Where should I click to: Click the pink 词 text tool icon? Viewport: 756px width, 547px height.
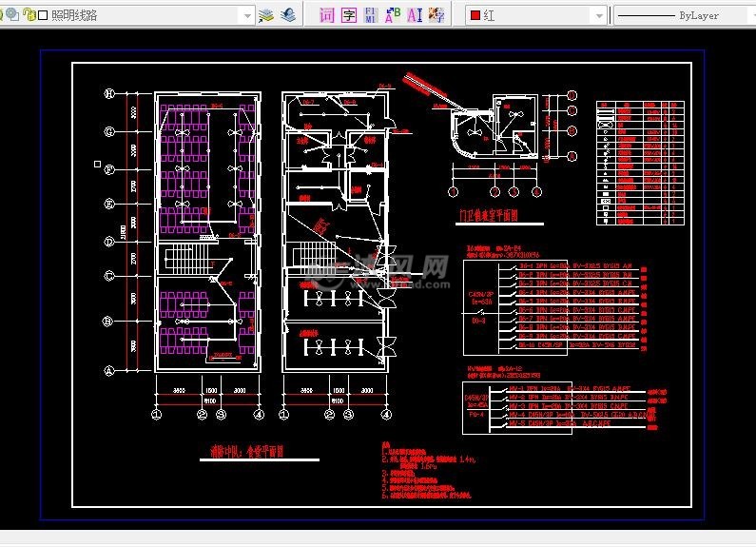pos(326,15)
